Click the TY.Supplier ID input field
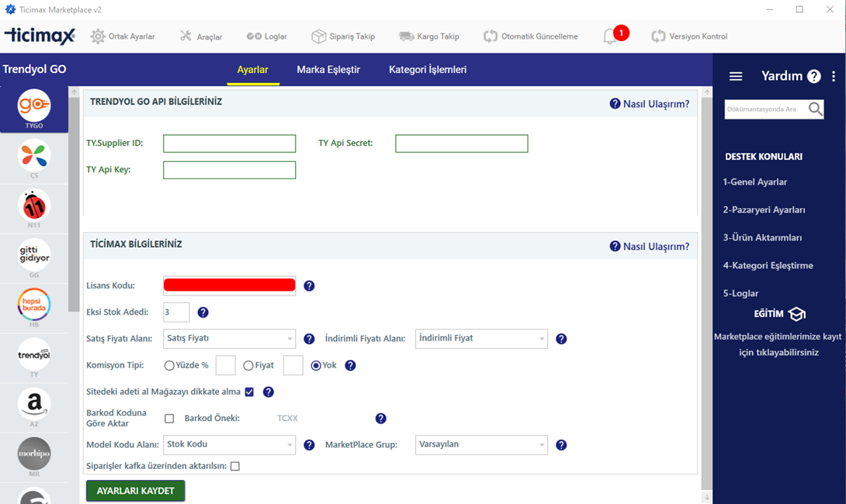 click(x=229, y=143)
